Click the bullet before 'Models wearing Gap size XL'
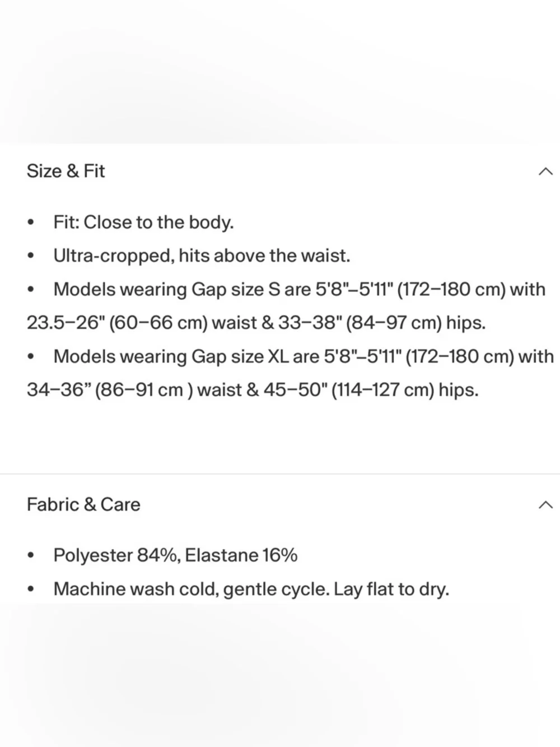 pyautogui.click(x=31, y=358)
